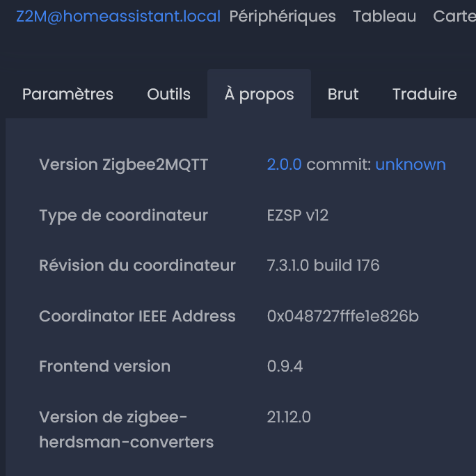Open the Tableau navigation item
476x476 pixels.
pyautogui.click(x=384, y=16)
